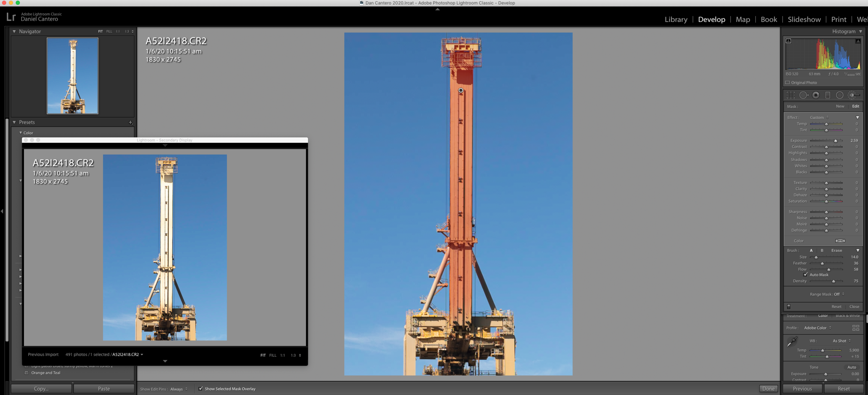Click the brush Color swatch

pyautogui.click(x=840, y=241)
